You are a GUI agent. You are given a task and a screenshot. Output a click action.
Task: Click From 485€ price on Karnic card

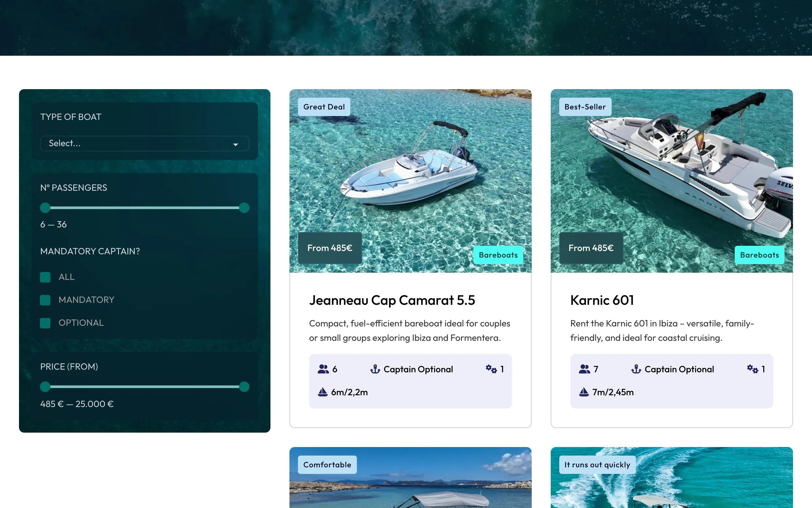[x=591, y=248]
